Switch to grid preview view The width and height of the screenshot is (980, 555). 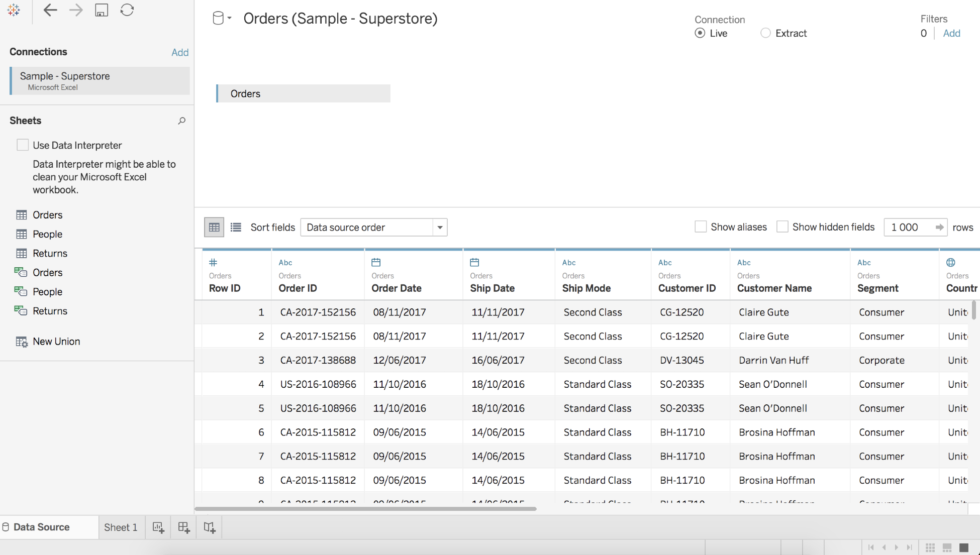click(214, 227)
